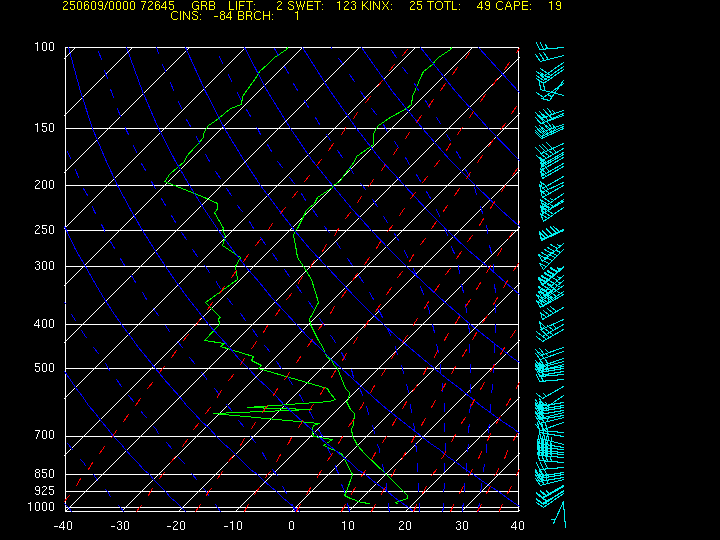
Task: Click '-10' on the temperature axis
Action: (x=233, y=526)
